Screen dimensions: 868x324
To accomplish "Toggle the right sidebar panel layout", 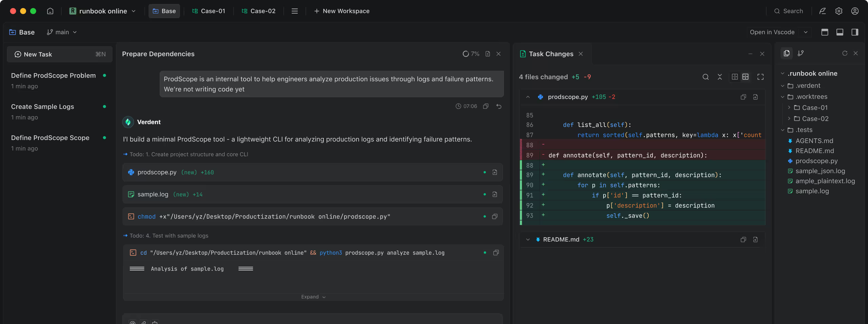I will (854, 32).
